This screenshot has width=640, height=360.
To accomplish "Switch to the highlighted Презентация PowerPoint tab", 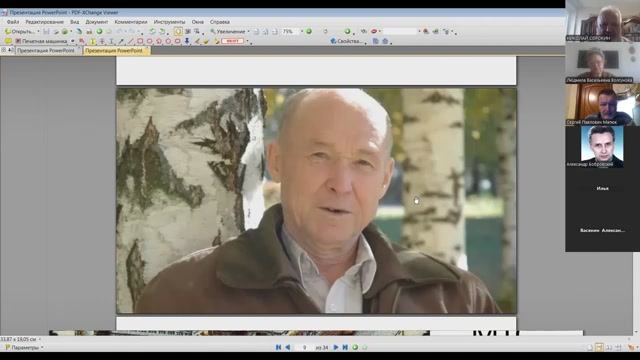I will pyautogui.click(x=116, y=51).
